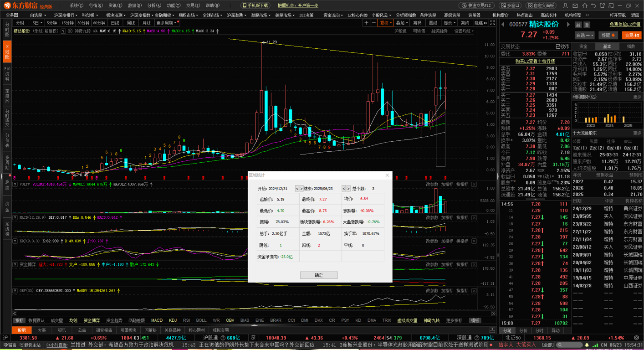Close the 区域统计 dialog
The height and width of the screenshot is (350, 644).
pyautogui.click(x=387, y=175)
